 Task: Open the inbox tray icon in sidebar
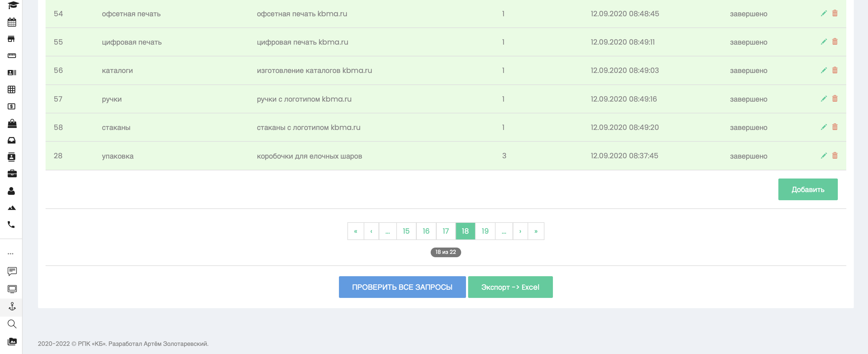pos(11,140)
